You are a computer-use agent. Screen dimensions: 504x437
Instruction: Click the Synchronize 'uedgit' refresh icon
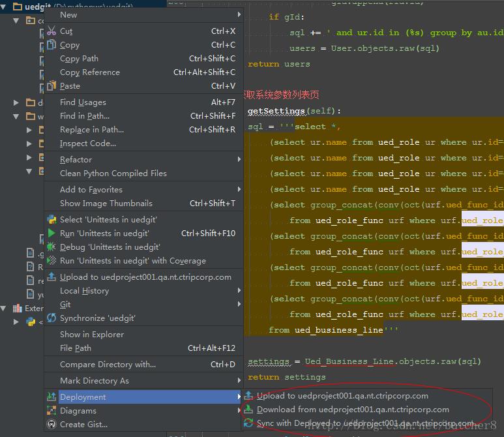coord(52,318)
